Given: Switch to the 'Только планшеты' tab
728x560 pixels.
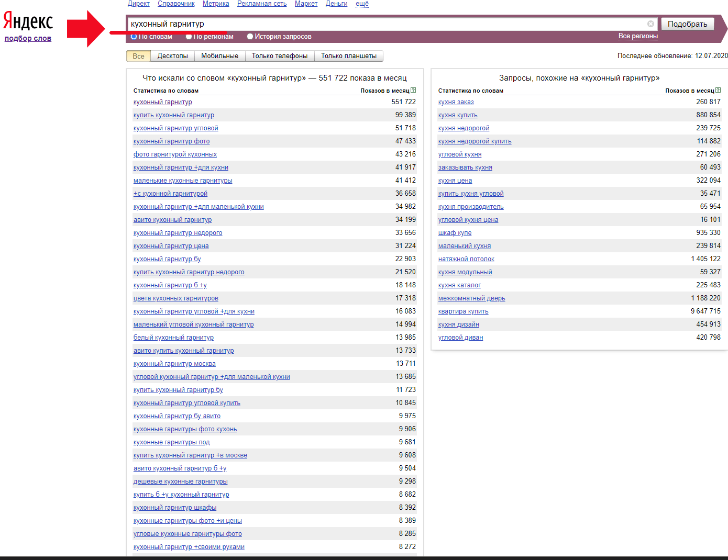Looking at the screenshot, I should (x=349, y=56).
